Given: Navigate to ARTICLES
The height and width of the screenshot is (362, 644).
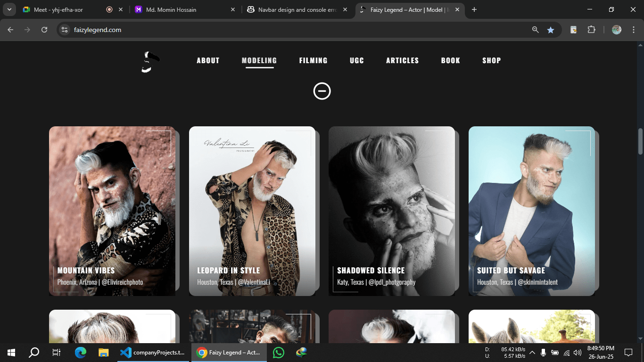Looking at the screenshot, I should point(402,60).
